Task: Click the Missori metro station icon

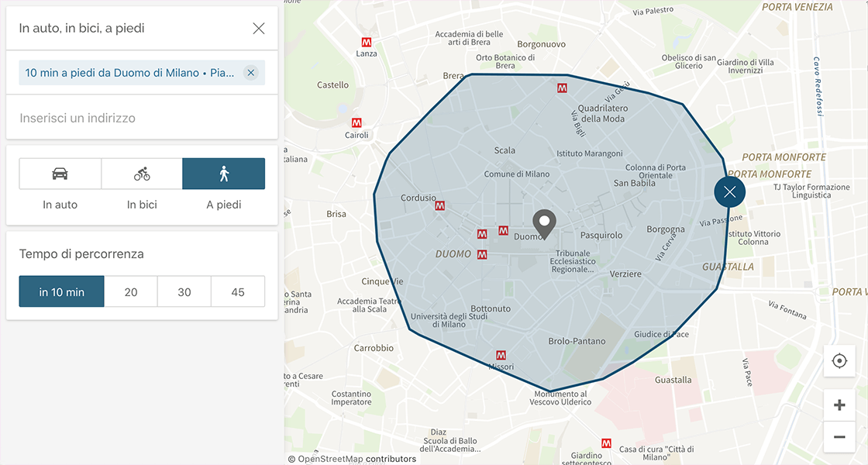Action: point(501,355)
